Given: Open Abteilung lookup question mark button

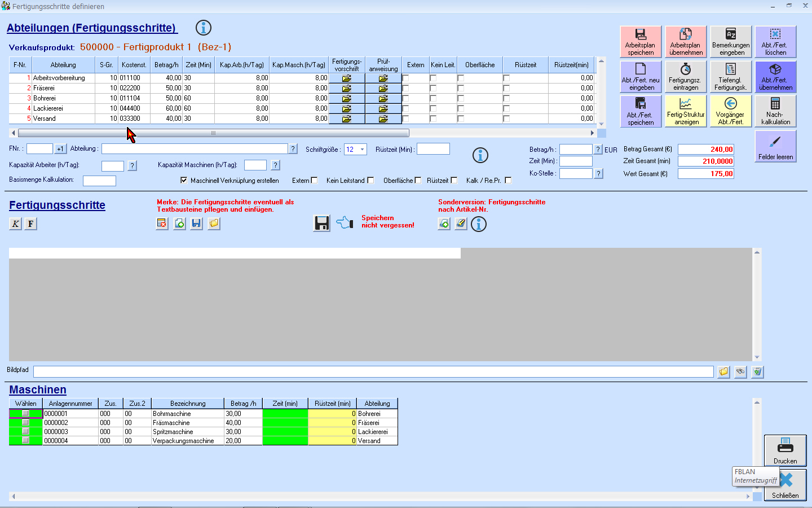Looking at the screenshot, I should [x=293, y=149].
